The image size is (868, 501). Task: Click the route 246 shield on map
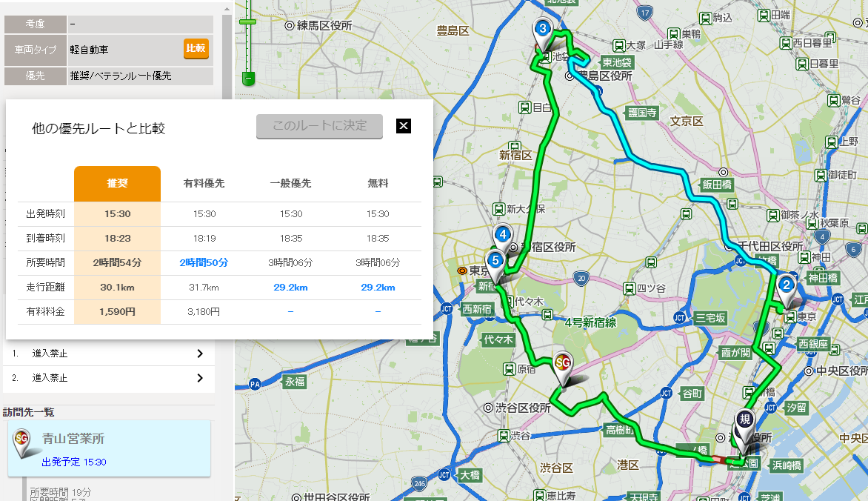click(420, 484)
